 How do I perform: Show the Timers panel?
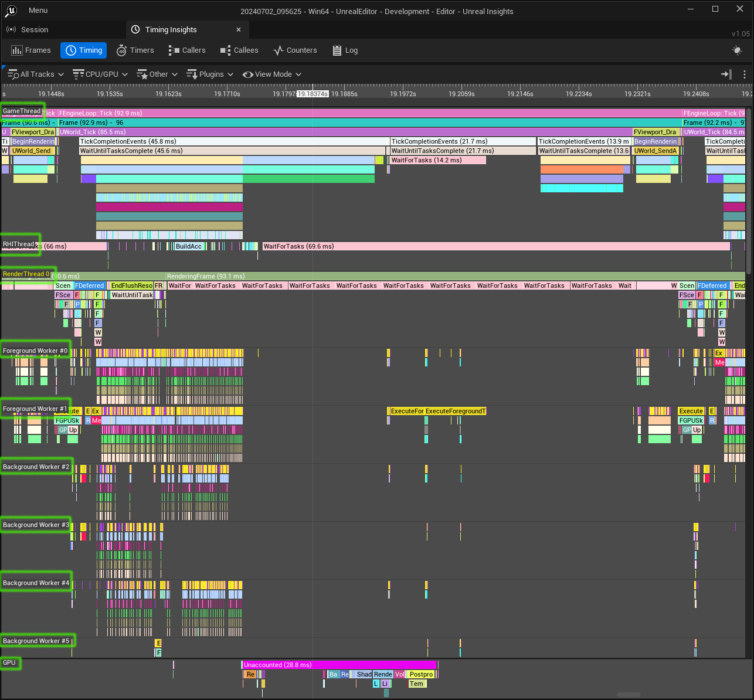[135, 50]
